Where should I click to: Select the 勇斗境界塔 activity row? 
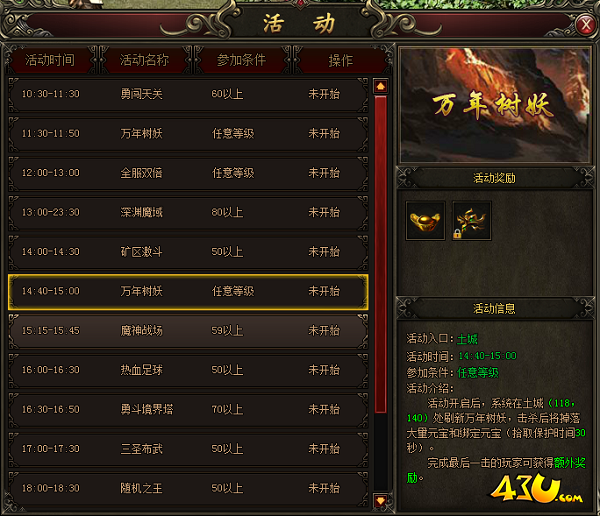pos(188,410)
